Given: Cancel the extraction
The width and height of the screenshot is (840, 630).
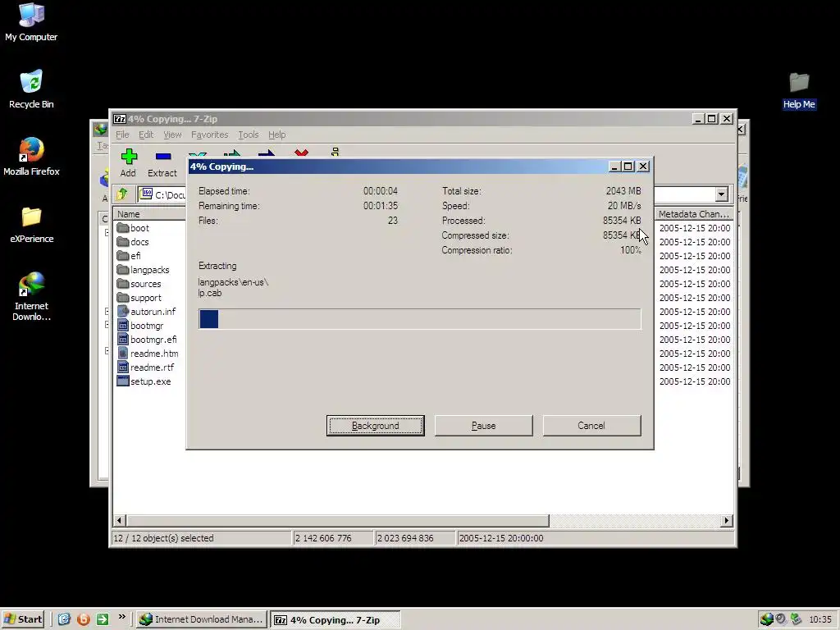Looking at the screenshot, I should [x=591, y=426].
